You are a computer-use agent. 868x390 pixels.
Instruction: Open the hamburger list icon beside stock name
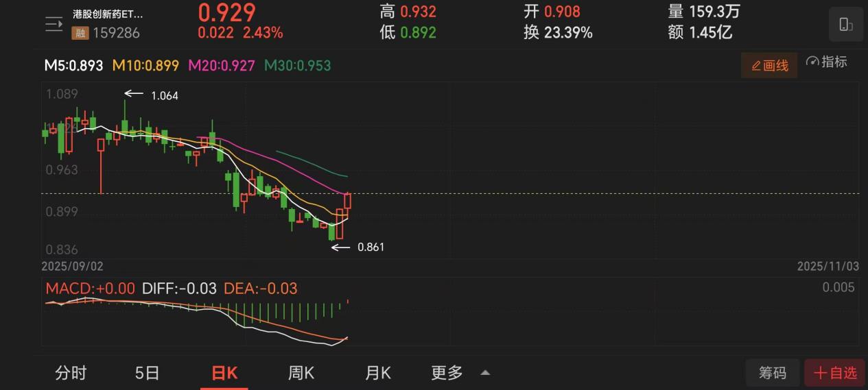(54, 25)
